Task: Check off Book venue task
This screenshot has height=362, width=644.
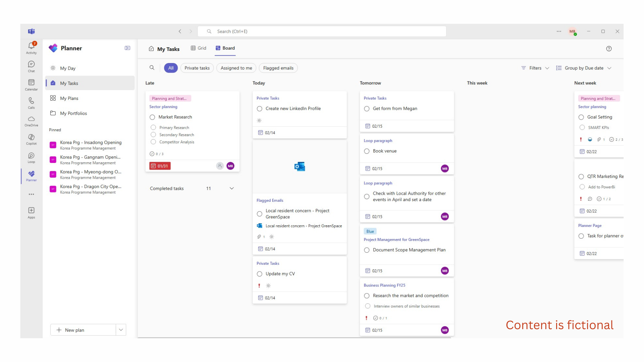Action: click(367, 151)
